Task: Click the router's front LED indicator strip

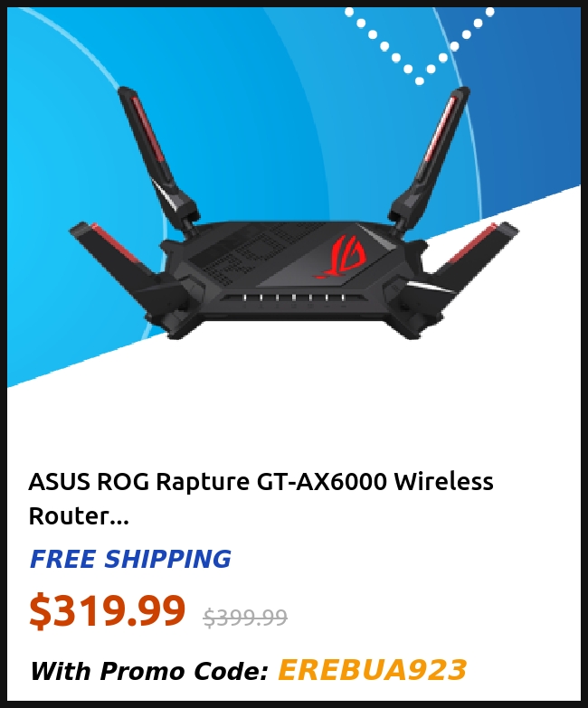Action: tap(293, 298)
